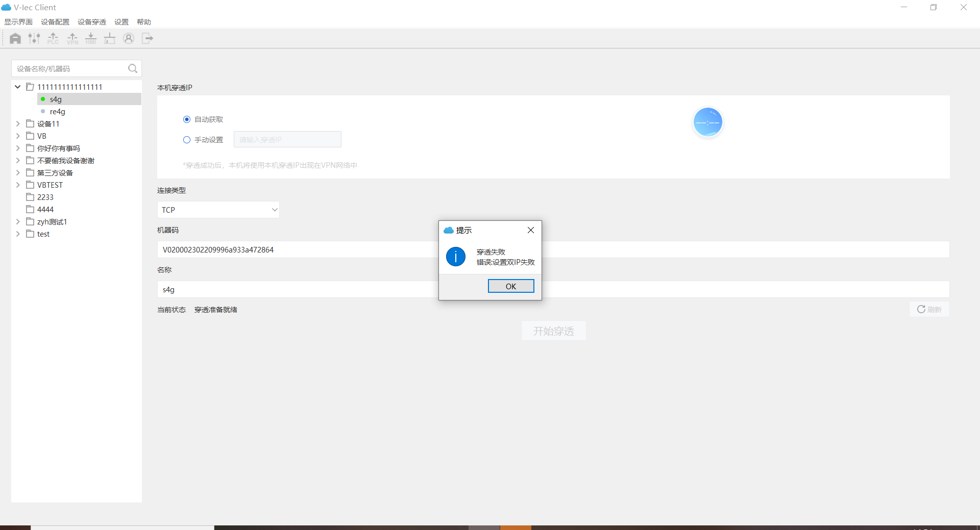Expand the 第三方设备 folder
980x530 pixels.
pyautogui.click(x=18, y=172)
